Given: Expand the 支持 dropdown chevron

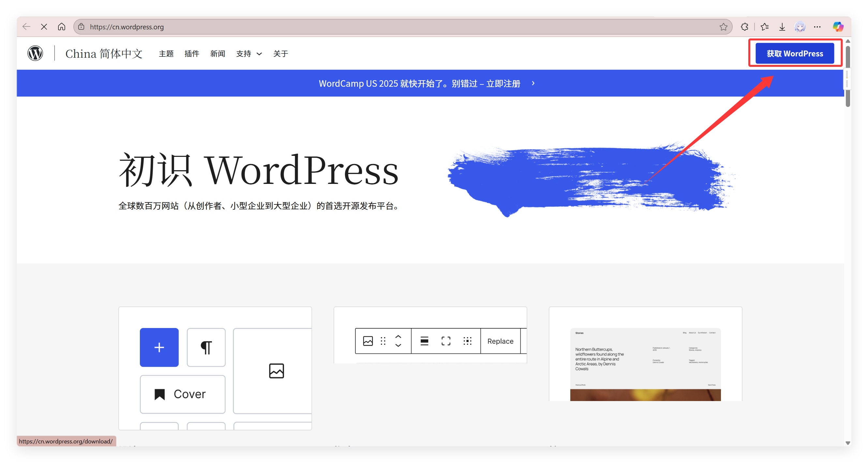Looking at the screenshot, I should [x=259, y=54].
